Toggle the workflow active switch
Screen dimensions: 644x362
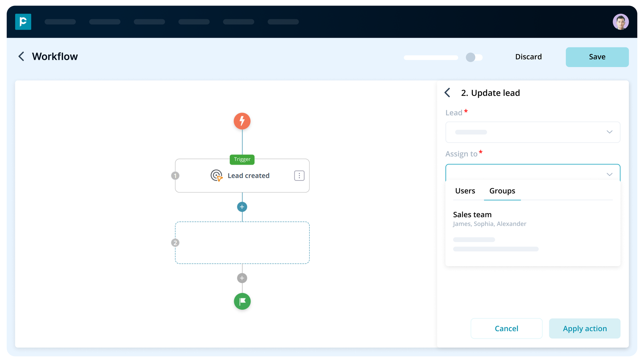(x=474, y=57)
